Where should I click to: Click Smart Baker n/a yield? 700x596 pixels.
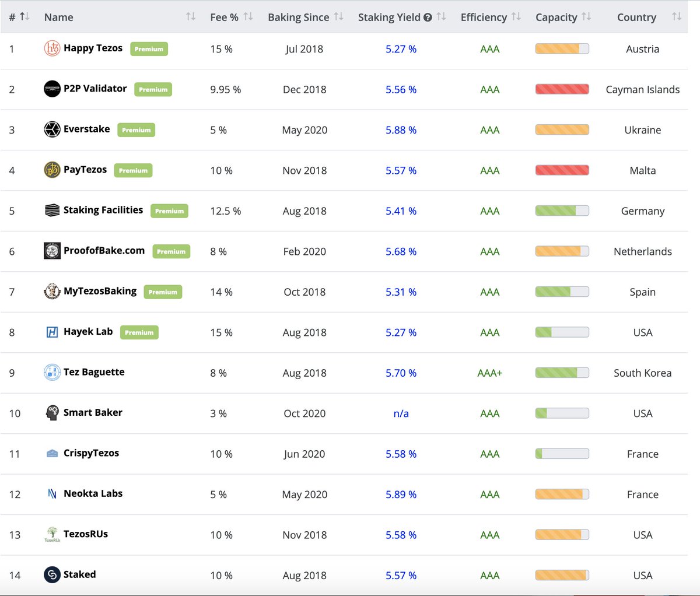[401, 413]
